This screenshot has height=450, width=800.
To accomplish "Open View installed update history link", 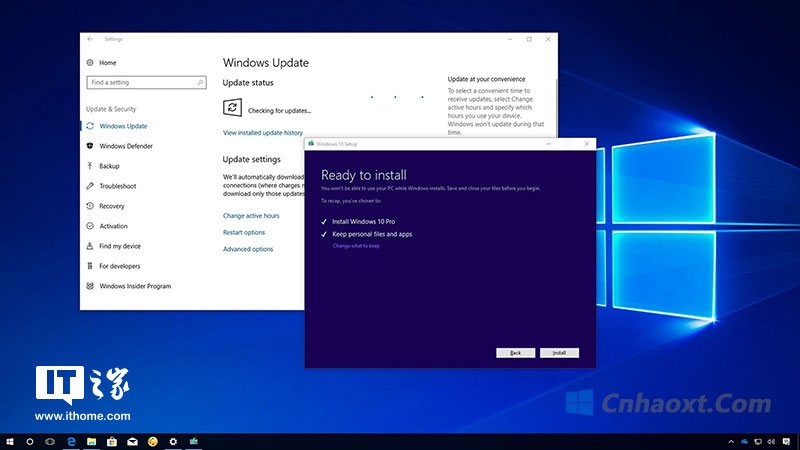I will pyautogui.click(x=263, y=133).
